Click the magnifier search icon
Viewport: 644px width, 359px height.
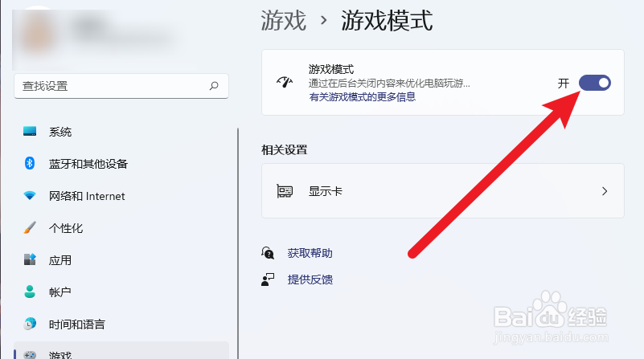pos(214,86)
